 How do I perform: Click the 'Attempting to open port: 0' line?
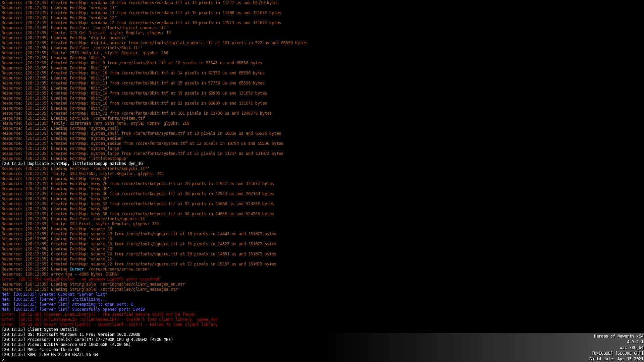click(67, 304)
